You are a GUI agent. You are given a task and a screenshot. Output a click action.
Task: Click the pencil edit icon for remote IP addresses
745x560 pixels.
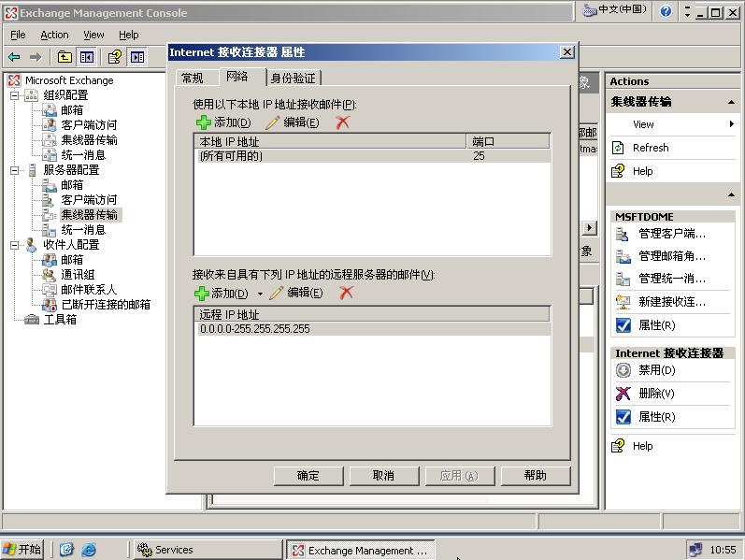(x=277, y=293)
